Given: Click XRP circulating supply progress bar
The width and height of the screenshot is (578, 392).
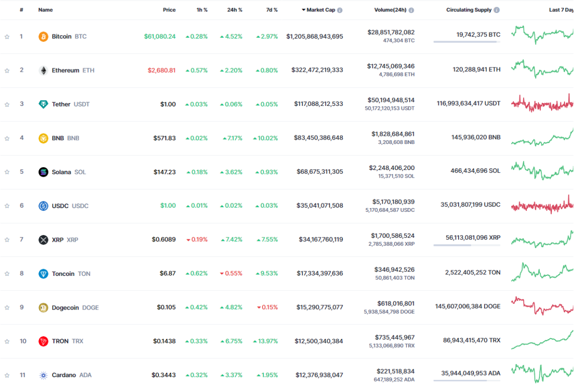Looking at the screenshot, I should [x=467, y=245].
